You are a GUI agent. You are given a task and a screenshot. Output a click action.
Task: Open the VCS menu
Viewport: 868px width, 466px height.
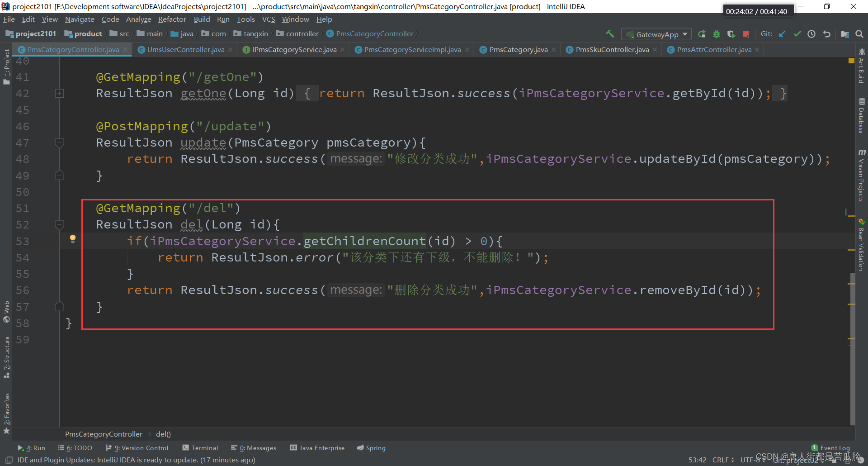[x=269, y=19]
